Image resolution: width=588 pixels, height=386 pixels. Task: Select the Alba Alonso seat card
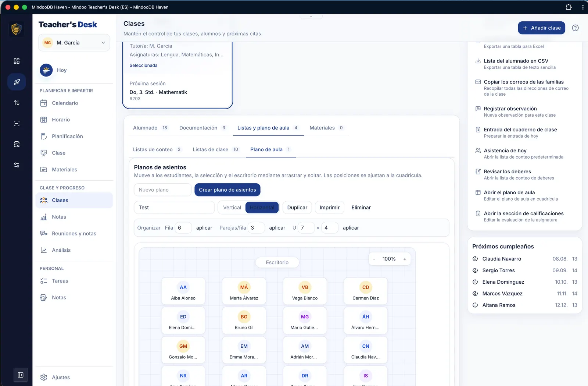(183, 291)
